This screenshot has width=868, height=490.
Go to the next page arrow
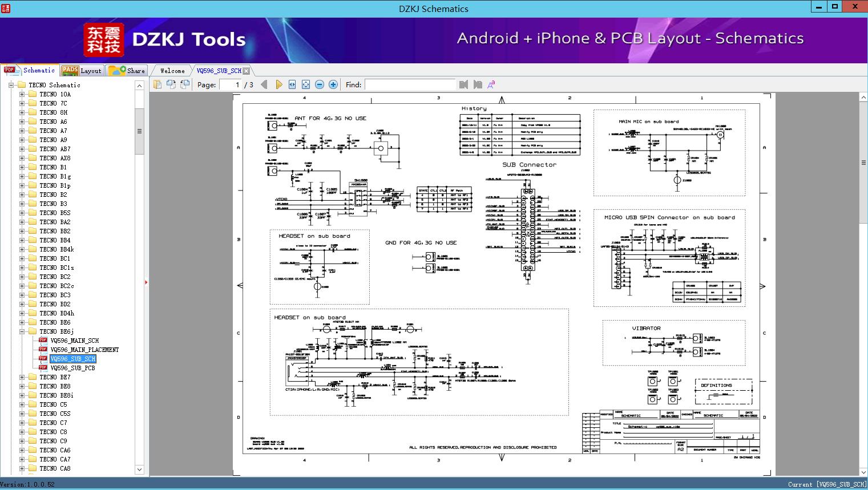pos(278,84)
